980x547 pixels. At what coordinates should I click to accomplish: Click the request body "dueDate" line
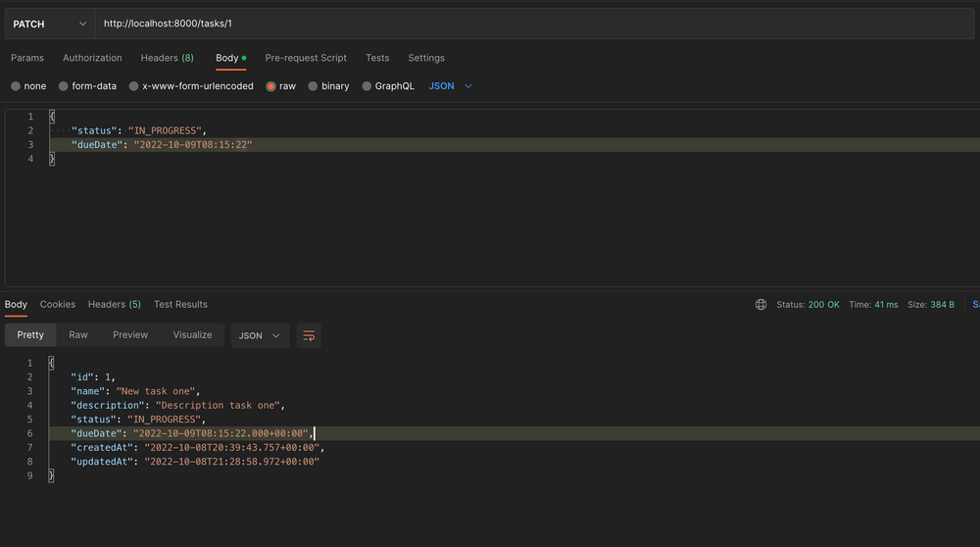point(162,144)
